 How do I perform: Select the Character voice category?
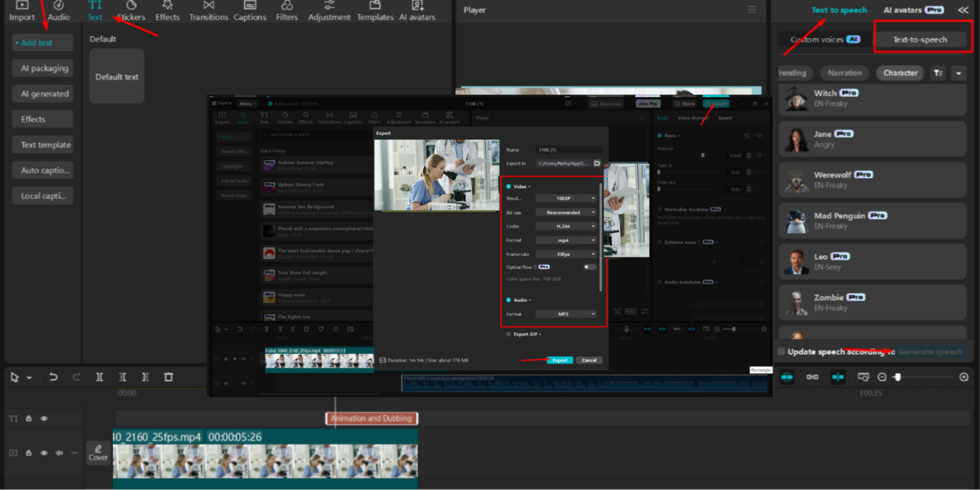coord(900,73)
